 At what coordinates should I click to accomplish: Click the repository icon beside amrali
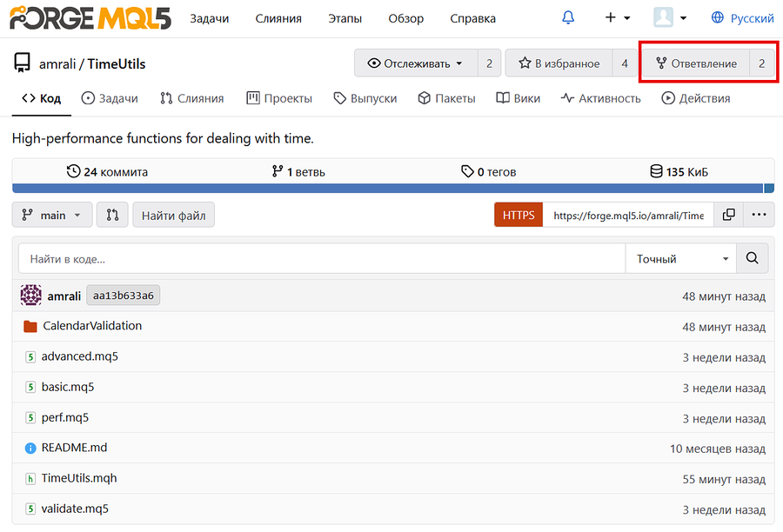point(22,63)
